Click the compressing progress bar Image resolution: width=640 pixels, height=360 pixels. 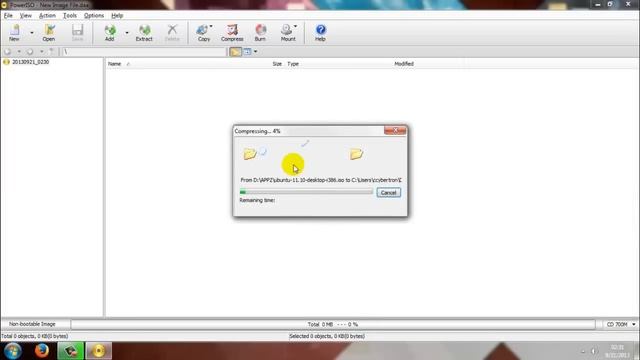(306, 192)
